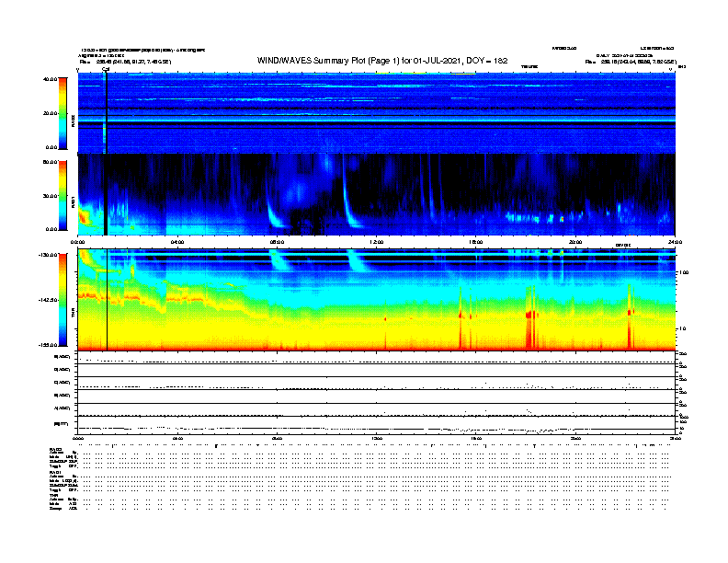The width and height of the screenshot is (728, 563).
Task: Click the yellow streak atop RAD2 near 13:00
Action: [x=400, y=73]
